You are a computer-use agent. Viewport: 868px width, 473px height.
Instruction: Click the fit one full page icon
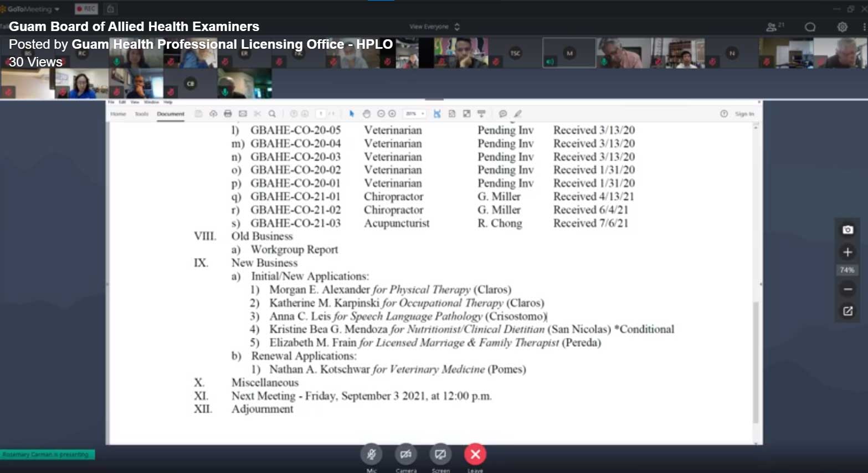point(452,114)
